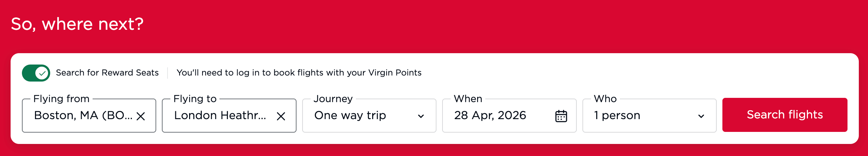Clear the Boston departure airport field
The height and width of the screenshot is (156, 868).
[x=141, y=116]
